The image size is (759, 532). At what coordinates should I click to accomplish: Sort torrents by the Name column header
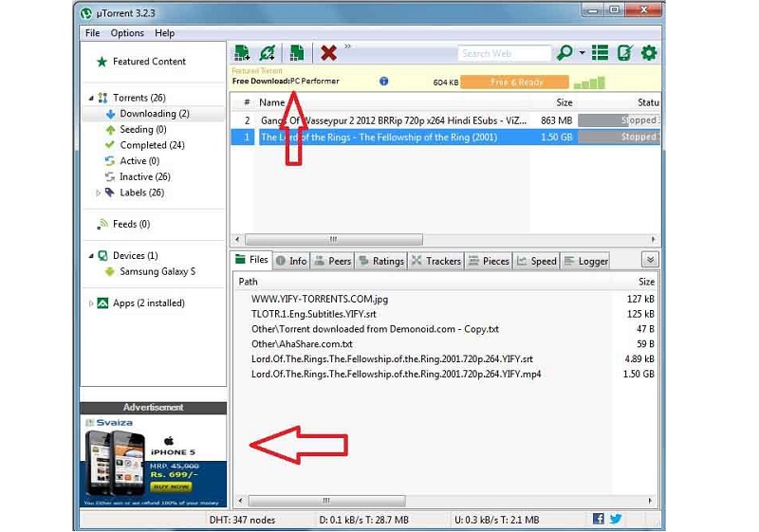click(x=272, y=102)
